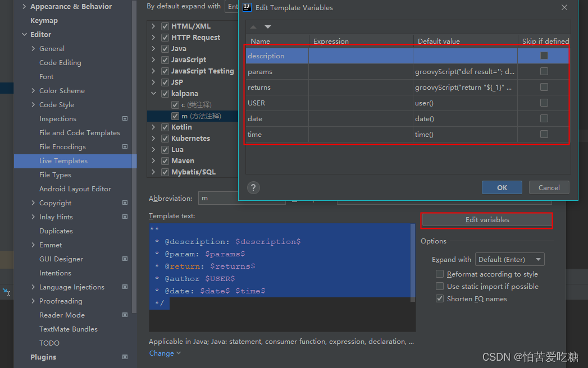Move variable up with the up arrow
This screenshot has width=588, height=368.
(x=253, y=27)
